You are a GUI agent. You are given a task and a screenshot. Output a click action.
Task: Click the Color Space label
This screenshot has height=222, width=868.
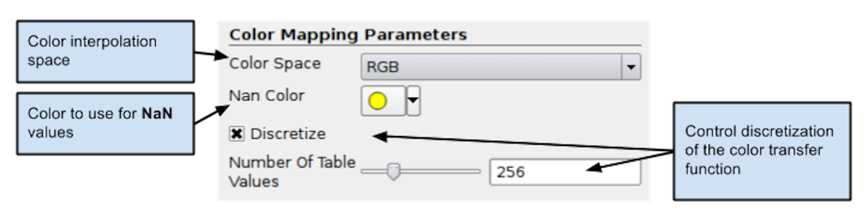[275, 63]
